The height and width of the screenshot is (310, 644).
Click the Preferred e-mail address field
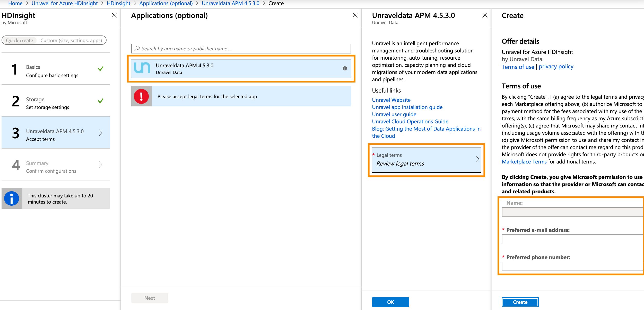point(573,239)
